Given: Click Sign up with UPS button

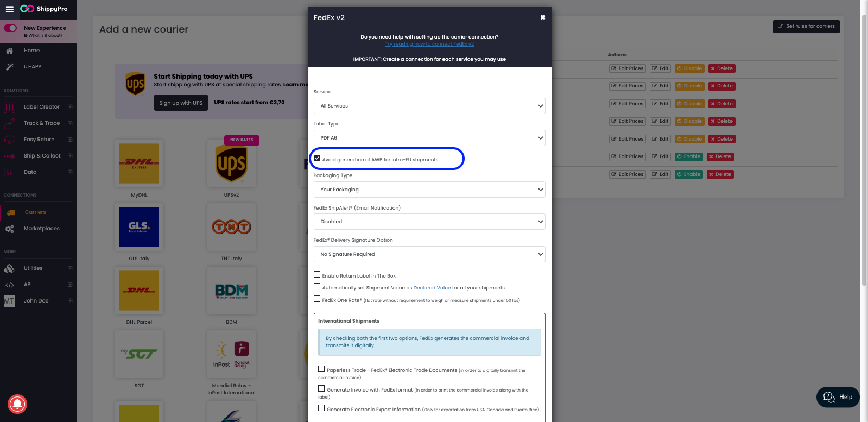Looking at the screenshot, I should [x=181, y=103].
